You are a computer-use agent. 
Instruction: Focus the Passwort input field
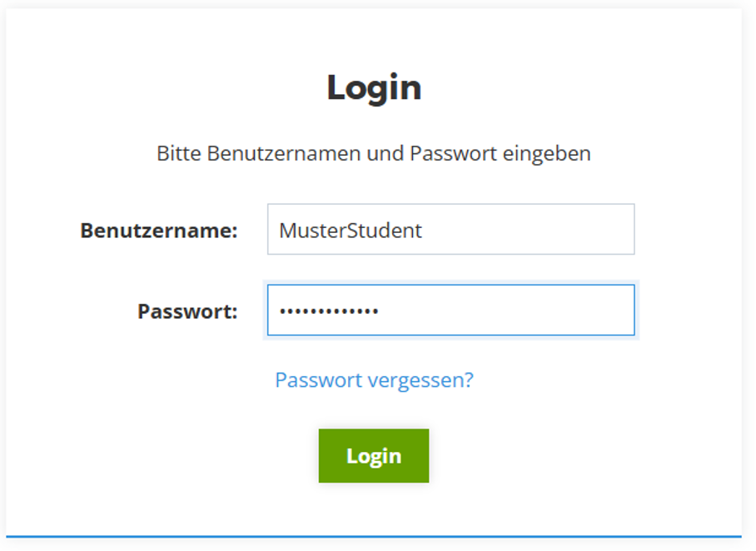tap(450, 310)
